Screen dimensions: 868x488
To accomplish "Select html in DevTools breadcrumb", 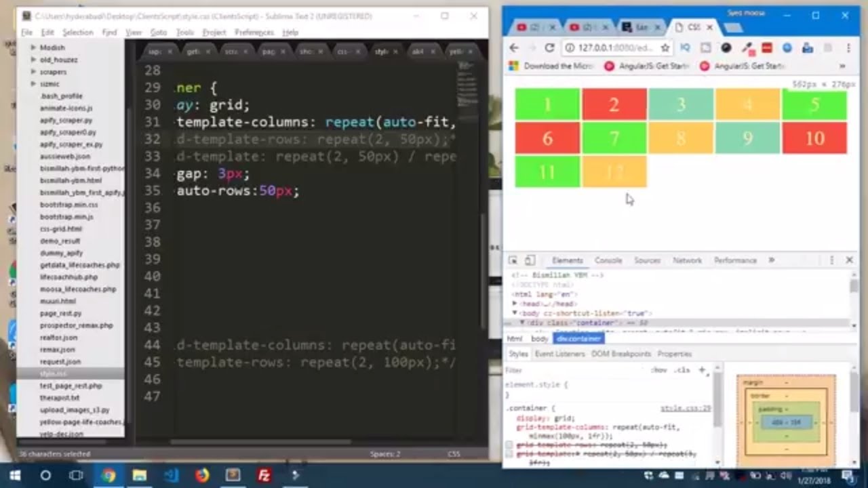I will coord(515,339).
